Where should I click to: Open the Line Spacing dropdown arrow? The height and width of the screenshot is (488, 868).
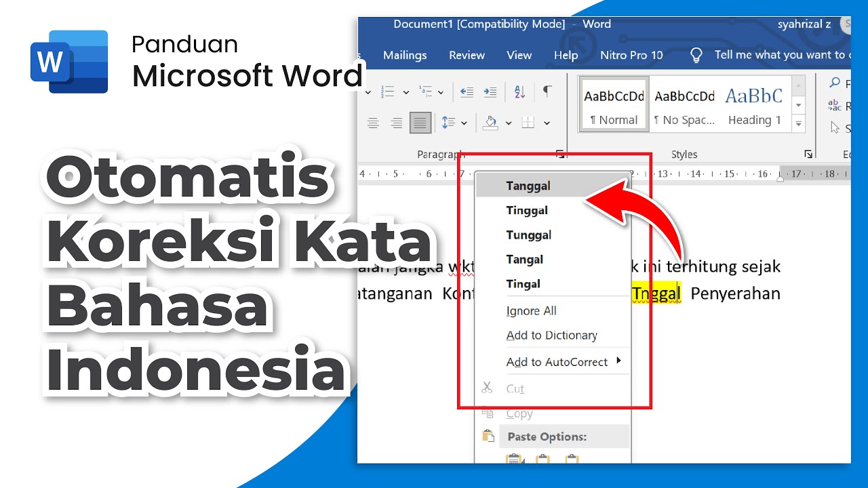[x=465, y=123]
